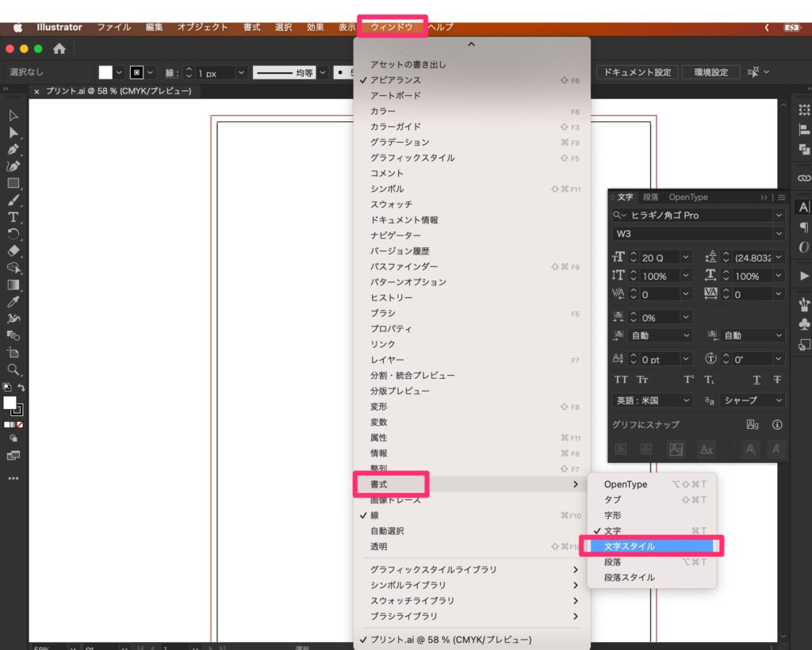812x650 pixels.
Task: Select the Type (T) tool
Action: point(13,217)
